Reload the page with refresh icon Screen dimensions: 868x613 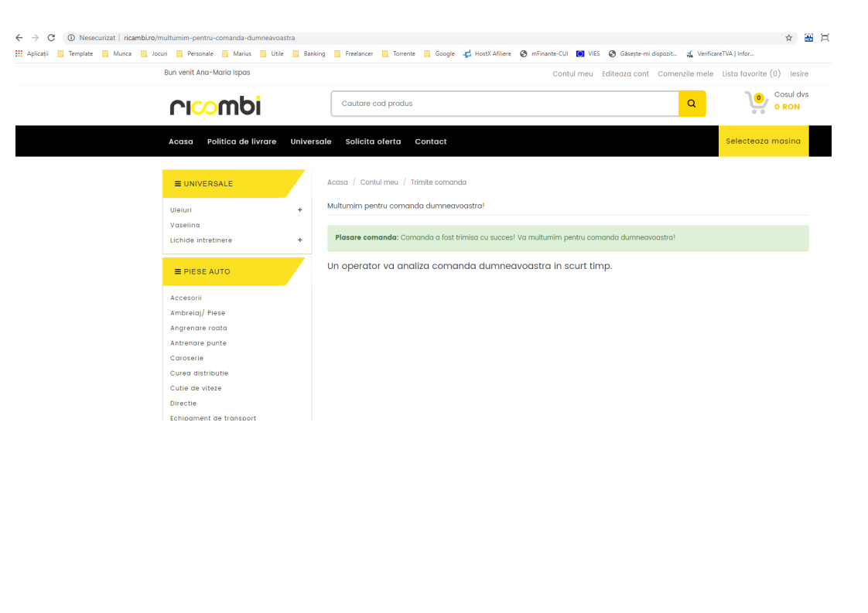pyautogui.click(x=52, y=38)
